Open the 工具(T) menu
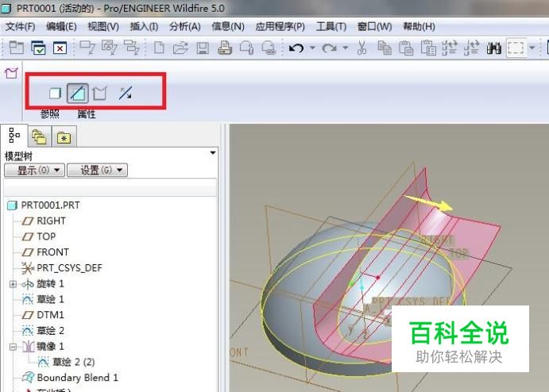The width and height of the screenshot is (549, 392). 331,26
